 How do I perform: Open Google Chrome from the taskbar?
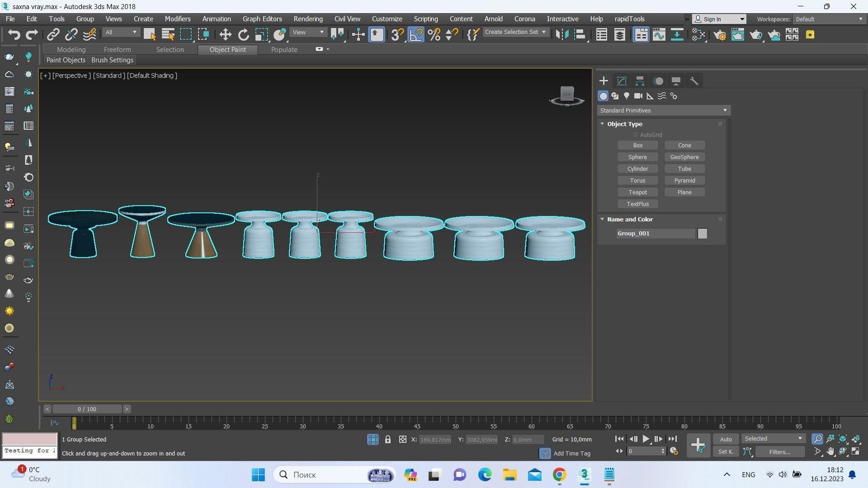pyautogui.click(x=560, y=475)
